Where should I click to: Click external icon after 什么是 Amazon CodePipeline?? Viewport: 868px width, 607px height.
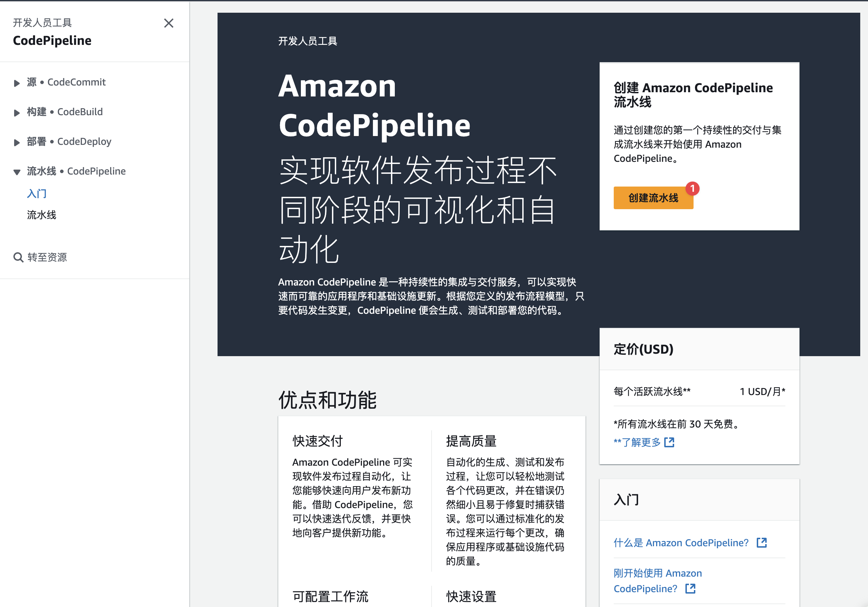[761, 543]
